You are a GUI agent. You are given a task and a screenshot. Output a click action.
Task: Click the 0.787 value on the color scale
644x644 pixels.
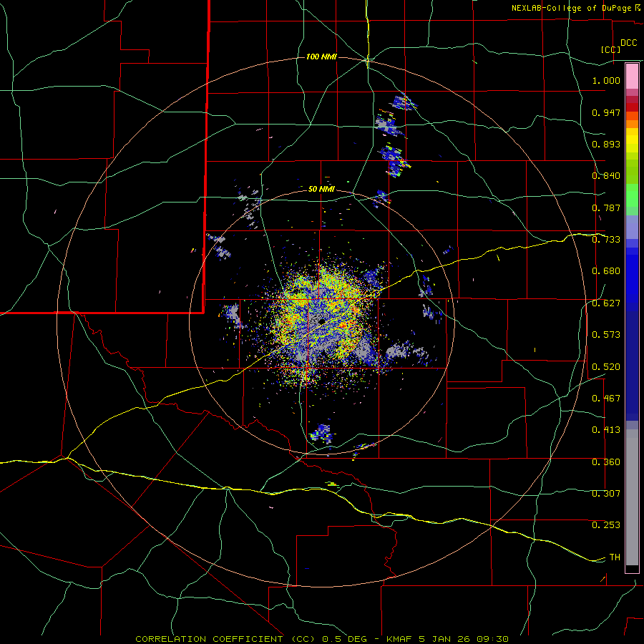pos(606,208)
